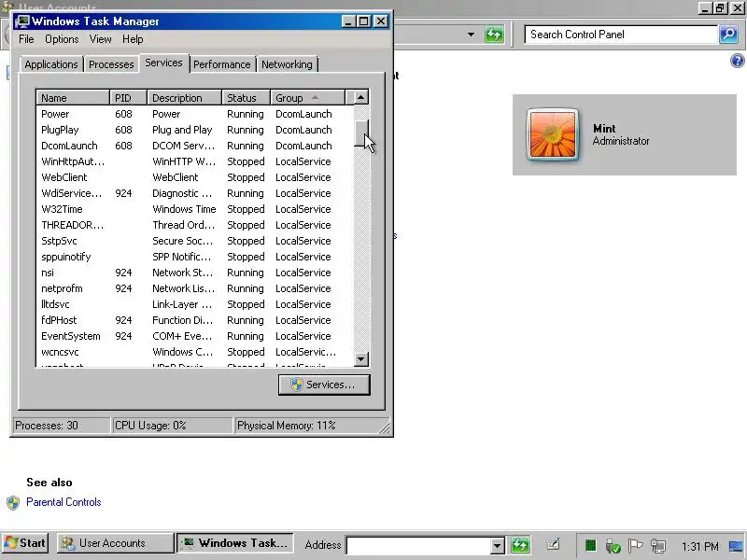Open the View menu

pos(101,39)
